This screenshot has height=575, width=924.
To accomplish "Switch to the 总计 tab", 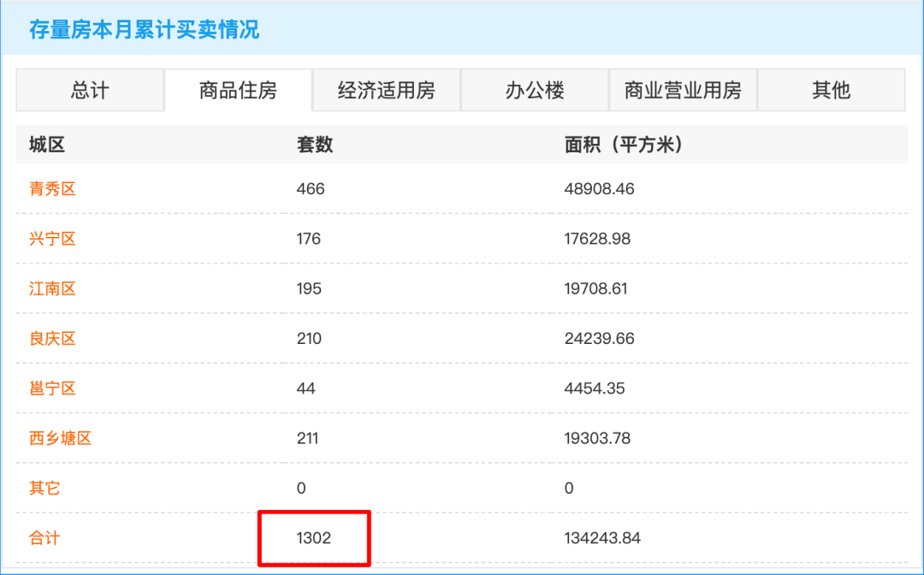I will point(90,90).
